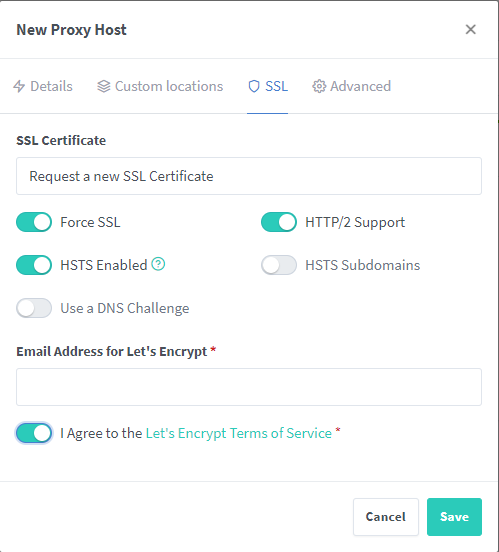This screenshot has height=552, width=499.
Task: Click the HTTP/2 Support label text
Action: [355, 222]
